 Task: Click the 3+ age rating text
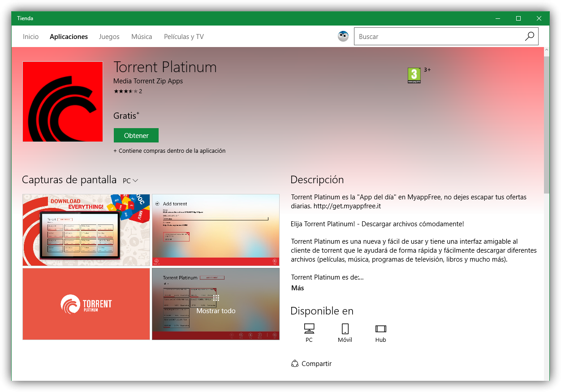click(x=427, y=70)
